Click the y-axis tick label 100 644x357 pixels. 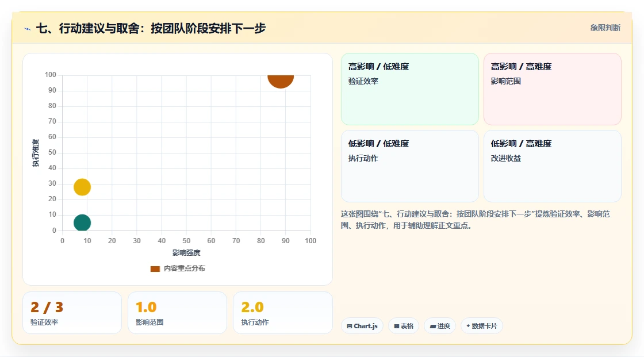click(x=51, y=75)
